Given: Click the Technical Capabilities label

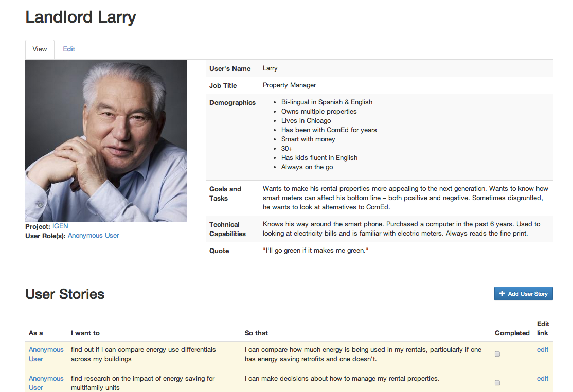Looking at the screenshot, I should [227, 229].
